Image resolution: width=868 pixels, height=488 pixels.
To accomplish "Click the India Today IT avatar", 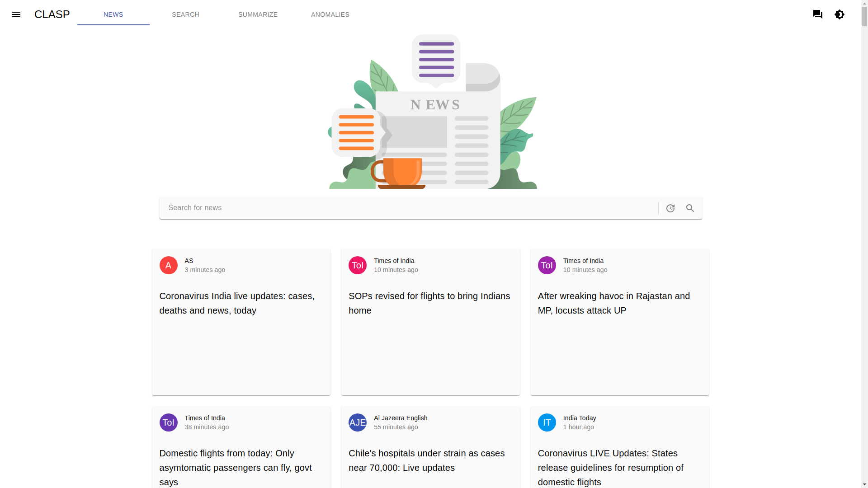I will 547,422.
